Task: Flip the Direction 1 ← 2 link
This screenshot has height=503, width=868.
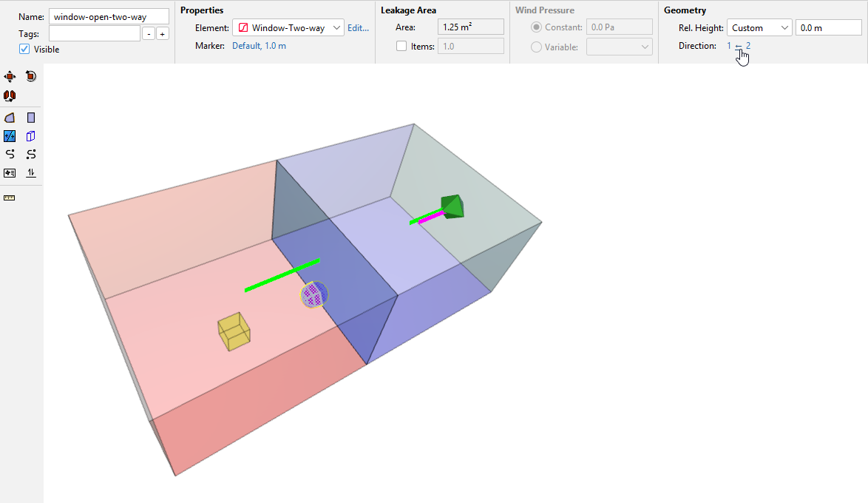Action: point(738,46)
